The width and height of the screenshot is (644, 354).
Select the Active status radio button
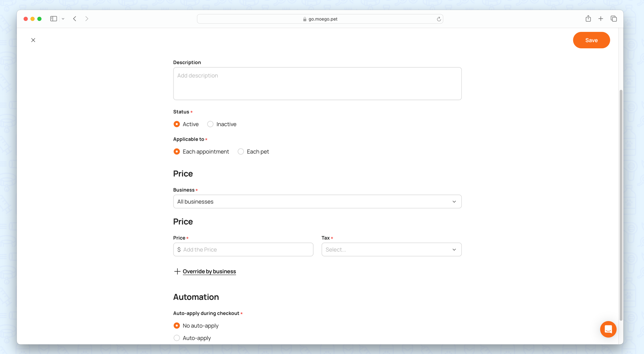pyautogui.click(x=177, y=124)
